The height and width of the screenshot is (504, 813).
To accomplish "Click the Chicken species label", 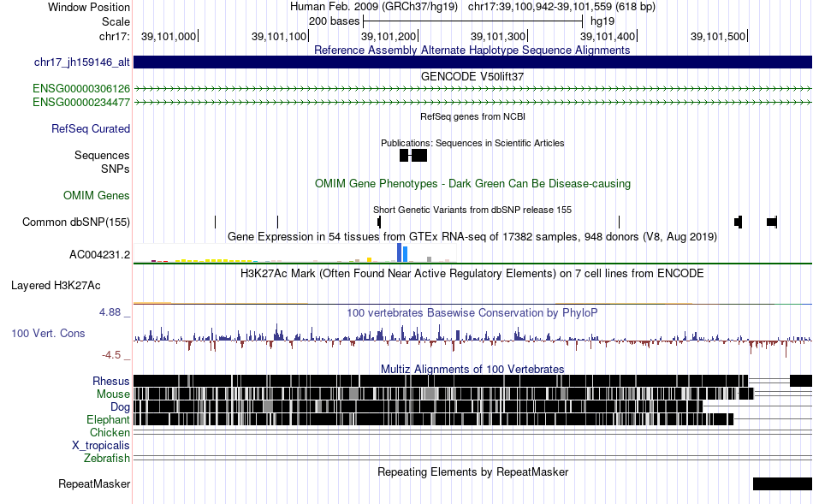I will pyautogui.click(x=110, y=432).
